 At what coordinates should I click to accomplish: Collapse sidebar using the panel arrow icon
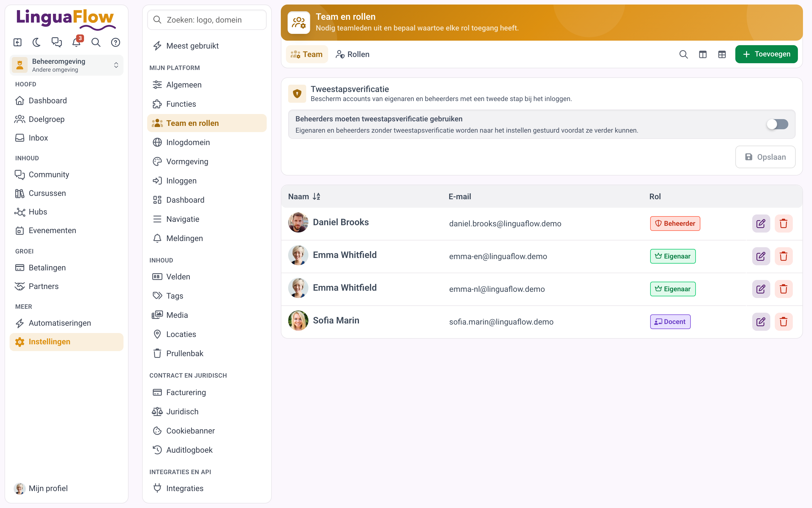[x=17, y=42]
